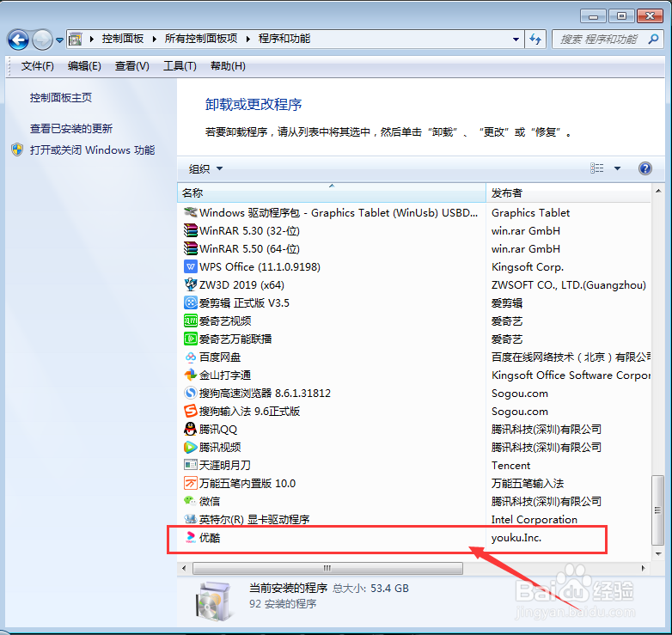Image resolution: width=672 pixels, height=635 pixels.
Task: Click the Tencent publisher cell
Action: 510,465
